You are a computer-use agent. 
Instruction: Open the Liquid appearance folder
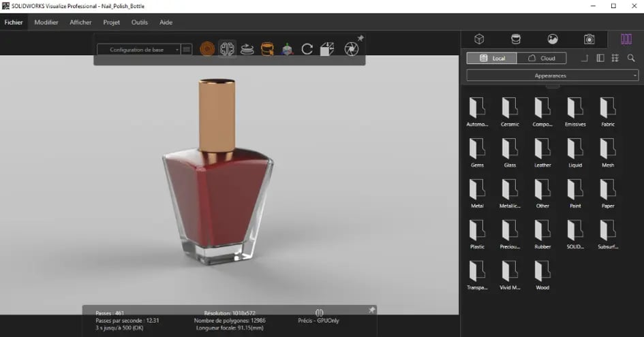pos(575,153)
